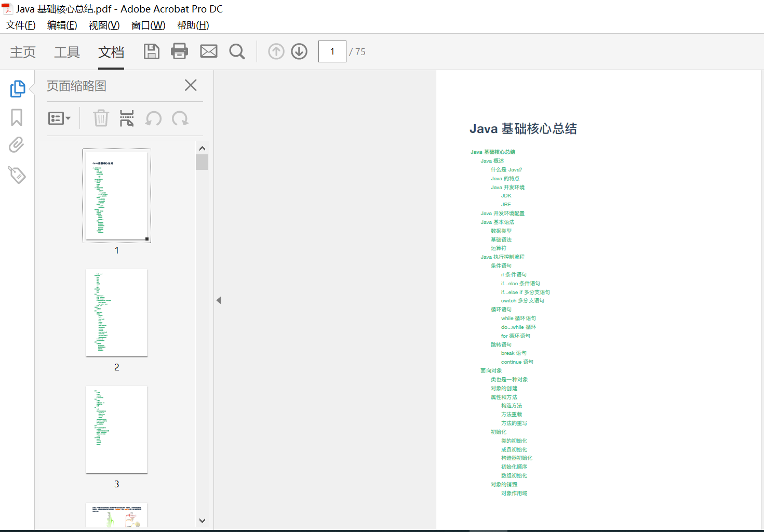Open the 帮助(H) menu
Image resolution: width=764 pixels, height=532 pixels.
pyautogui.click(x=193, y=25)
